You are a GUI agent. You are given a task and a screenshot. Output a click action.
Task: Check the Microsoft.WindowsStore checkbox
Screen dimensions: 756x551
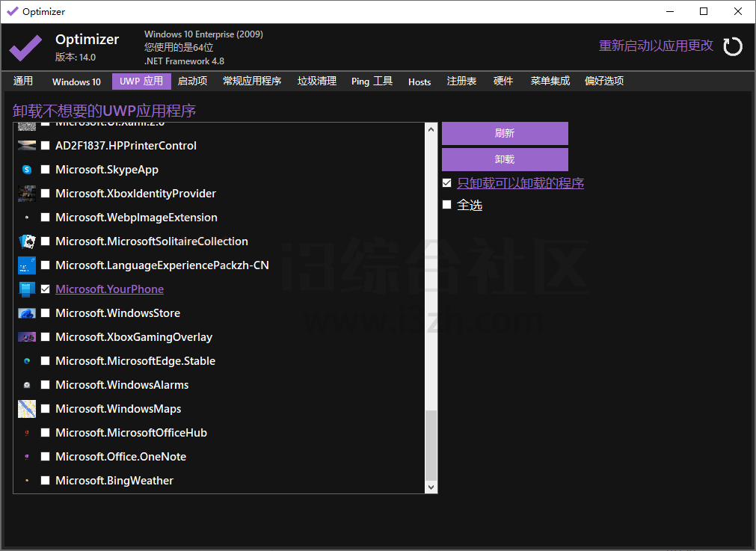46,313
